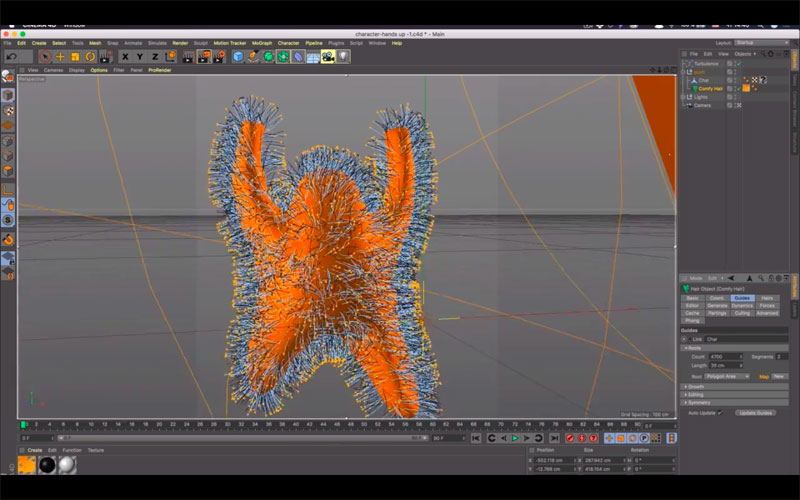Switch to the Dynamics tab
800x500 pixels.
point(742,305)
